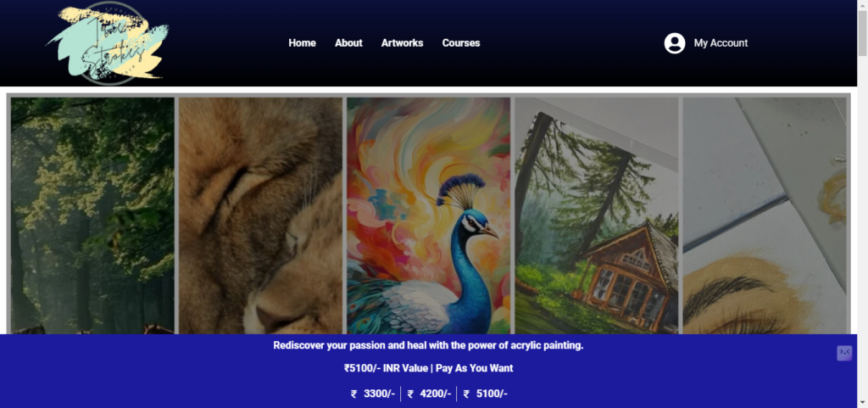Select the sleeping lion artwork thumbnail
The height and width of the screenshot is (408, 868).
point(261,216)
